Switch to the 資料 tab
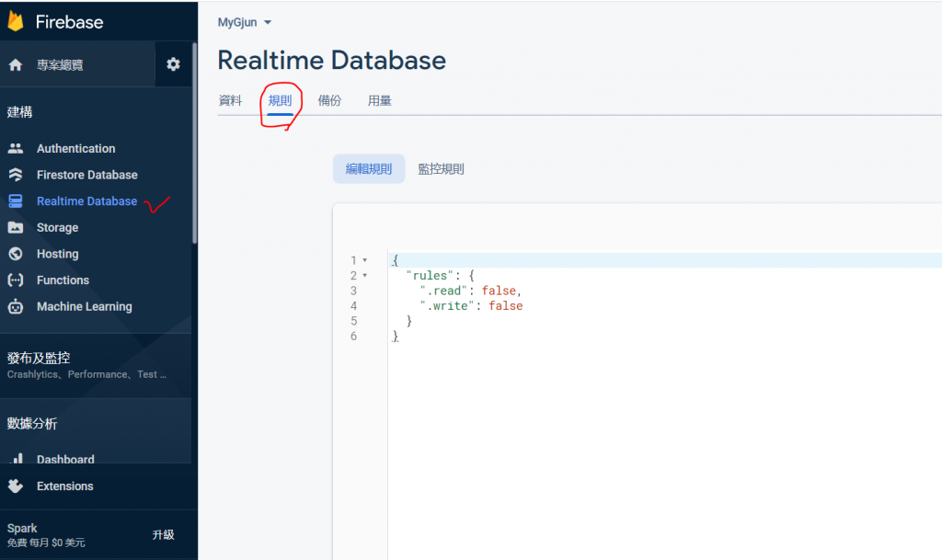 [x=230, y=100]
